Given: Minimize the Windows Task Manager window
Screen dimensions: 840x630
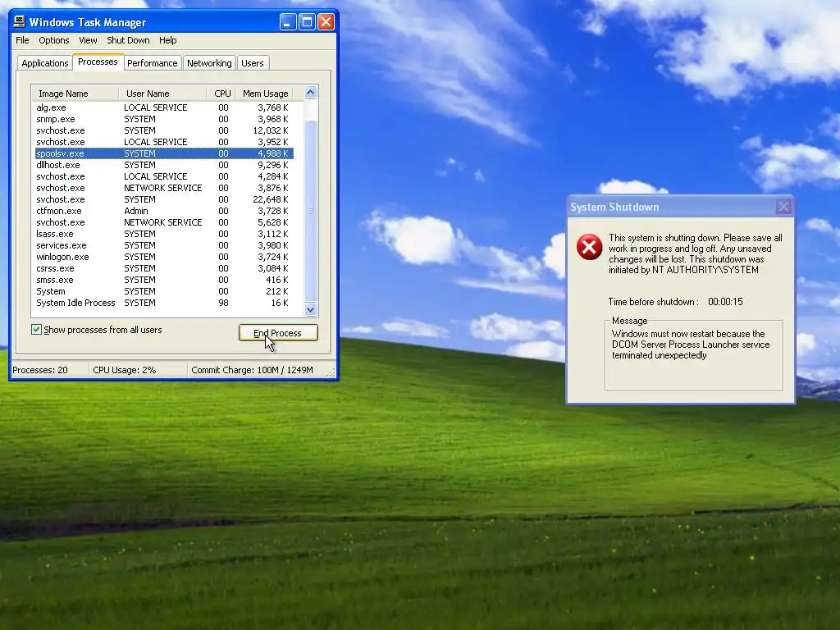Looking at the screenshot, I should [x=288, y=22].
